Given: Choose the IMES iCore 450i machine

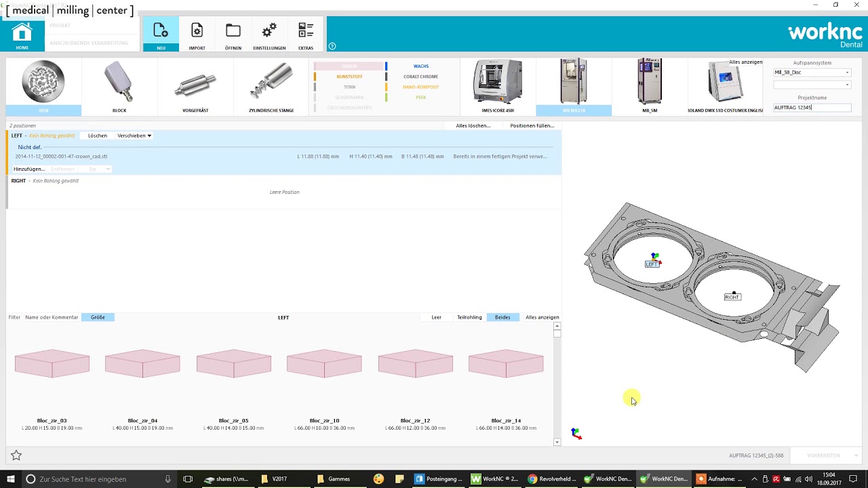Looking at the screenshot, I should click(x=498, y=87).
